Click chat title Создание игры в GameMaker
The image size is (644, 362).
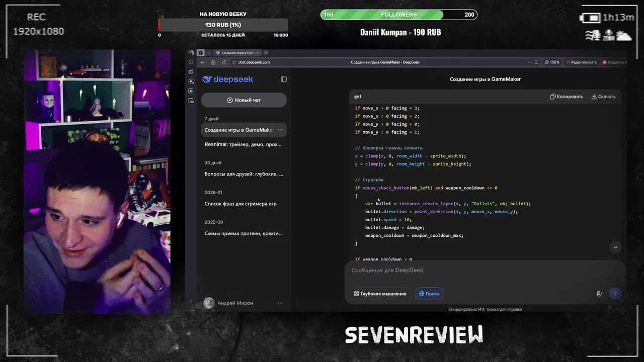pos(485,79)
